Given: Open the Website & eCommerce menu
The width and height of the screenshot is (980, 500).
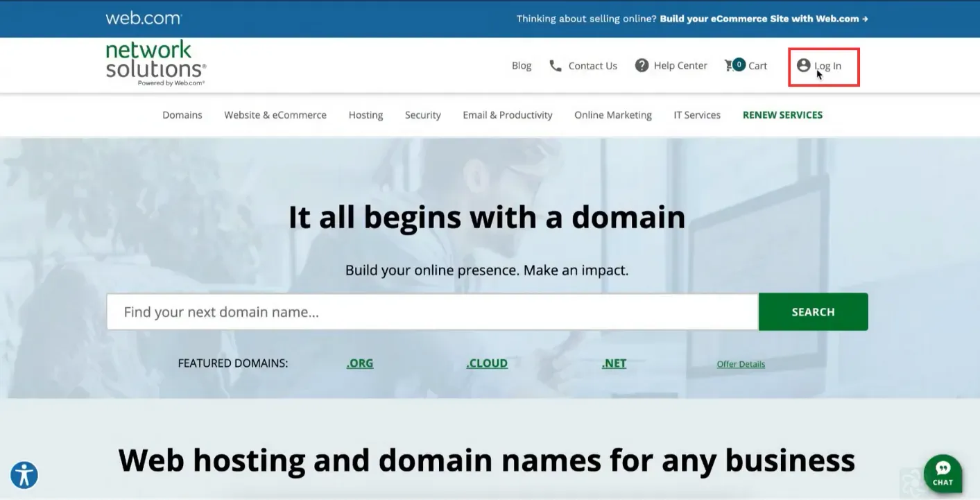Looking at the screenshot, I should click(x=275, y=115).
